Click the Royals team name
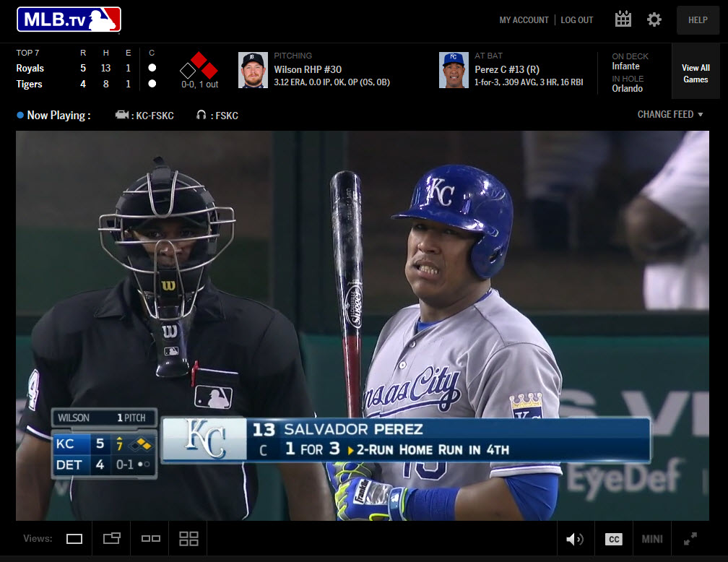 (30, 69)
